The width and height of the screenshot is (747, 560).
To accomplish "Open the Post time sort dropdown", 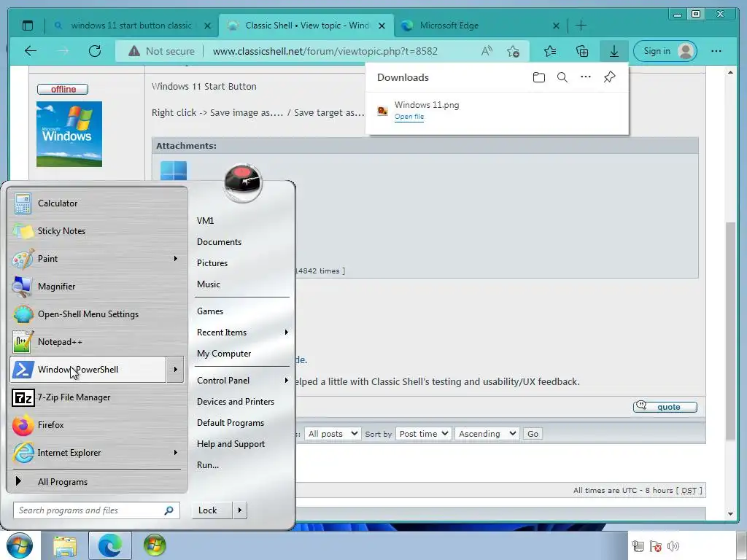I will (x=423, y=434).
